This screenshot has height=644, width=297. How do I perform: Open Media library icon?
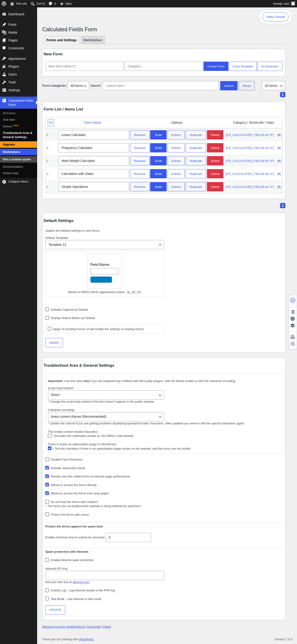tap(4, 32)
